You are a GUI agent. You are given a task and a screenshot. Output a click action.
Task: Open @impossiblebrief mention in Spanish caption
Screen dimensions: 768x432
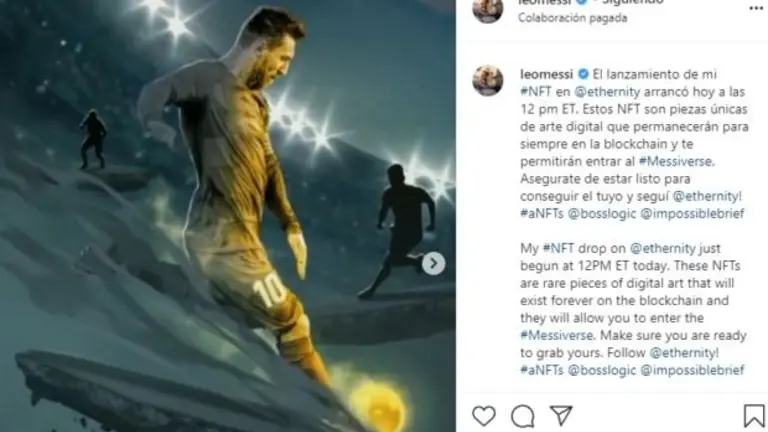pos(693,214)
